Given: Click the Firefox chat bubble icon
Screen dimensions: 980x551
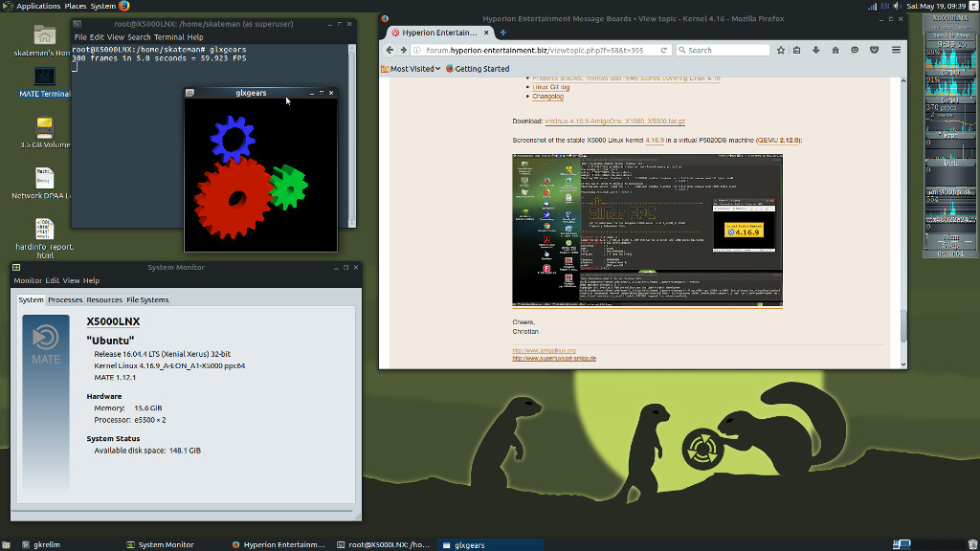Looking at the screenshot, I should [855, 50].
